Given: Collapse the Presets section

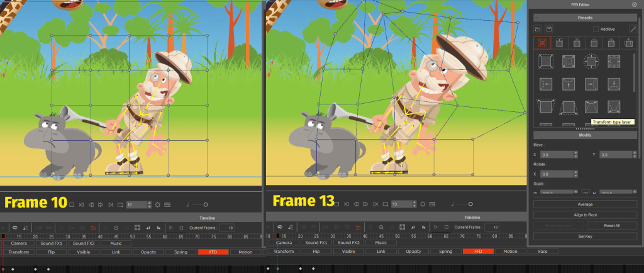Looking at the screenshot, I should point(536,18).
